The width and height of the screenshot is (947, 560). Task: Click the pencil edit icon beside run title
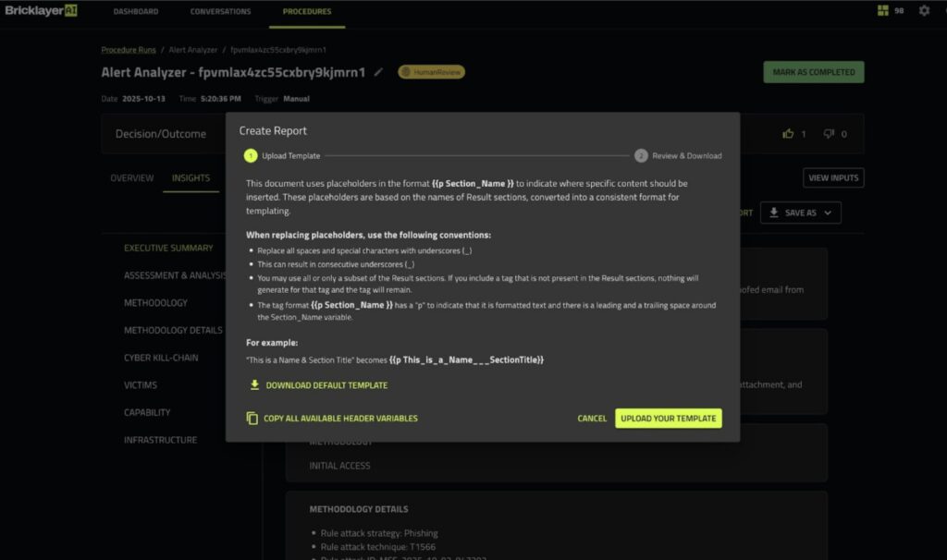click(378, 72)
